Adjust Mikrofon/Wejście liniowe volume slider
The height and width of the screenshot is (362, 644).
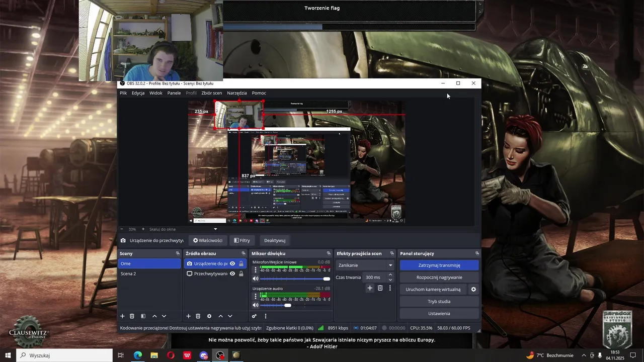click(x=295, y=279)
